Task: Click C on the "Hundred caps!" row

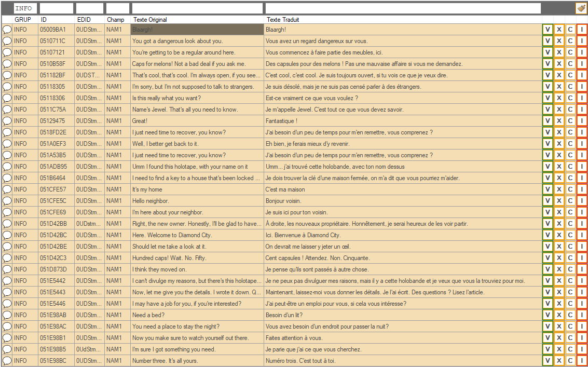Action: (x=570, y=258)
